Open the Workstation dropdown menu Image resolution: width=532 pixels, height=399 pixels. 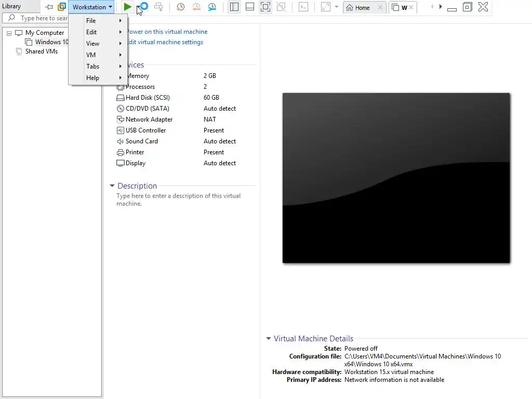[92, 7]
